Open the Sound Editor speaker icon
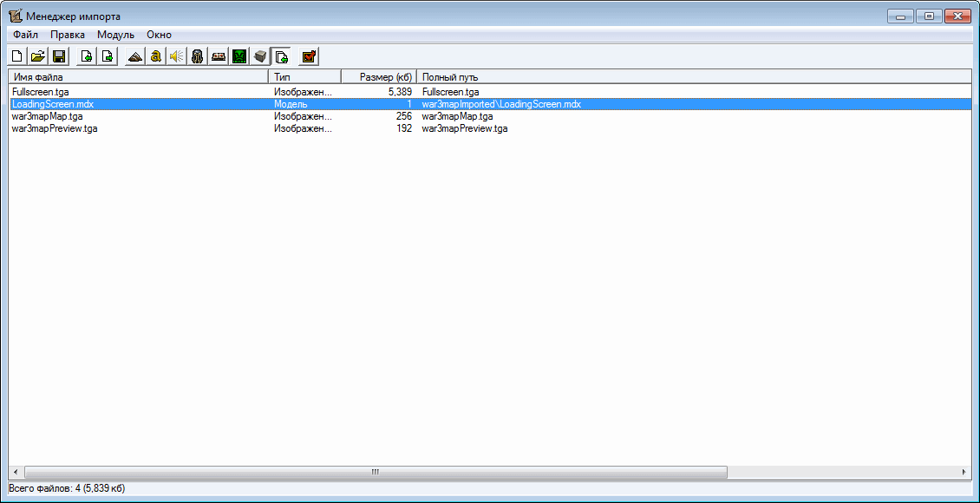The width and height of the screenshot is (980, 503). pyautogui.click(x=177, y=56)
